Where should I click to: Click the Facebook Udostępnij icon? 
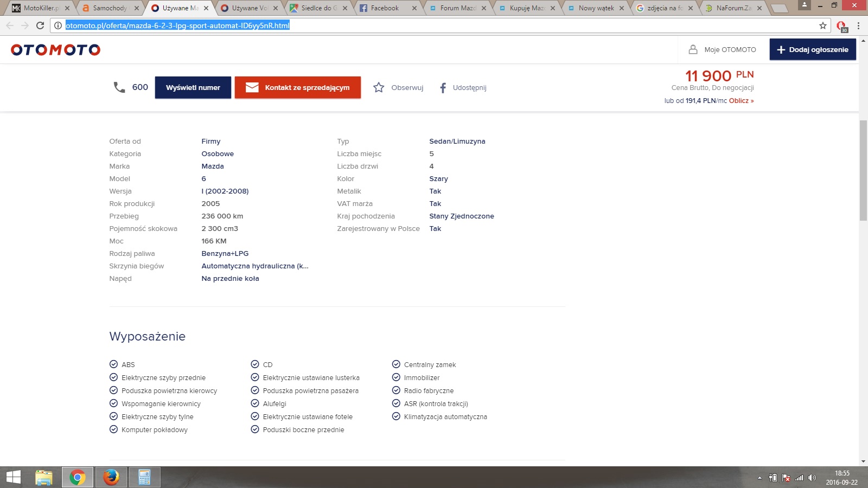pyautogui.click(x=443, y=88)
